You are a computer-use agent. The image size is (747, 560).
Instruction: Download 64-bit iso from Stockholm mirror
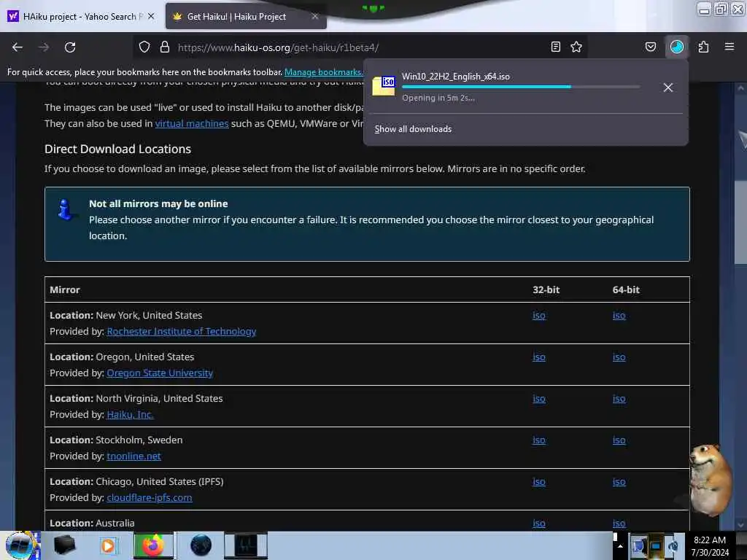(x=619, y=440)
